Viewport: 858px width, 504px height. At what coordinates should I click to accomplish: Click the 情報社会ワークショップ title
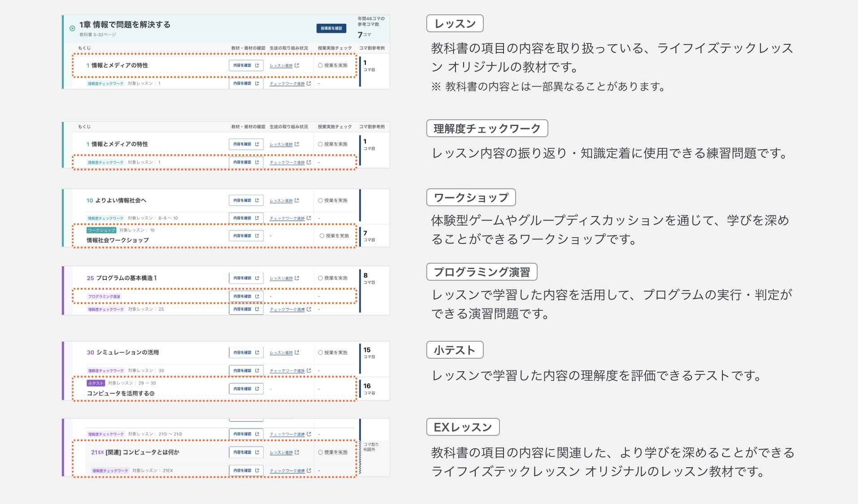(x=118, y=240)
